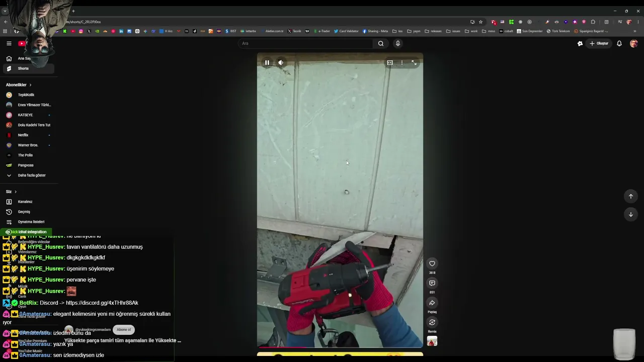Open the Netflix channel

(x=28, y=135)
